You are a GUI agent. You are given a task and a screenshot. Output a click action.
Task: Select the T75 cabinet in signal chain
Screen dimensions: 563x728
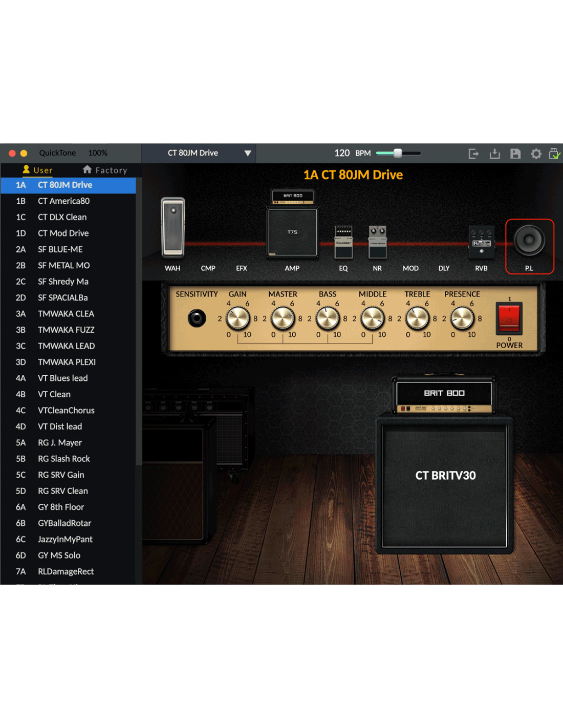point(292,232)
